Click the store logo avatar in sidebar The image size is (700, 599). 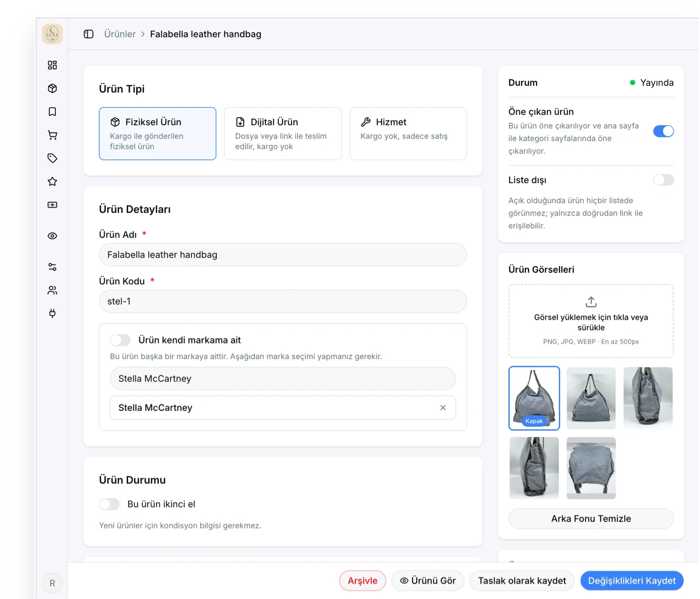52,34
